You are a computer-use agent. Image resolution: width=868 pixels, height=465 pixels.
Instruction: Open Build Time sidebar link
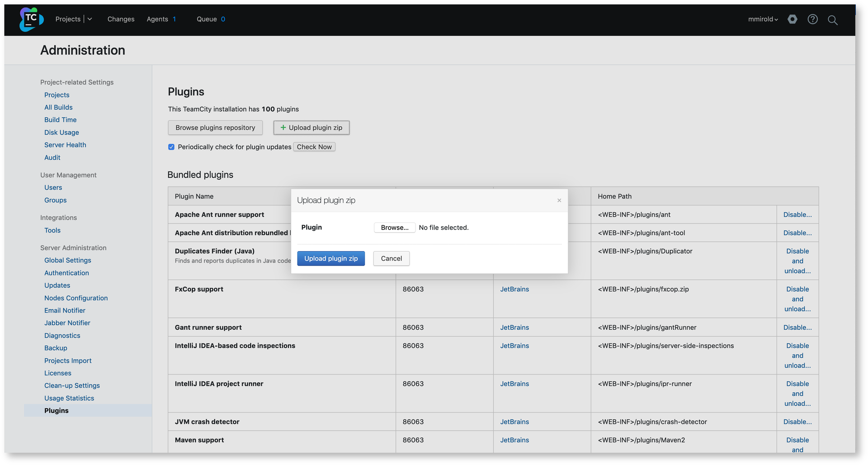point(61,120)
